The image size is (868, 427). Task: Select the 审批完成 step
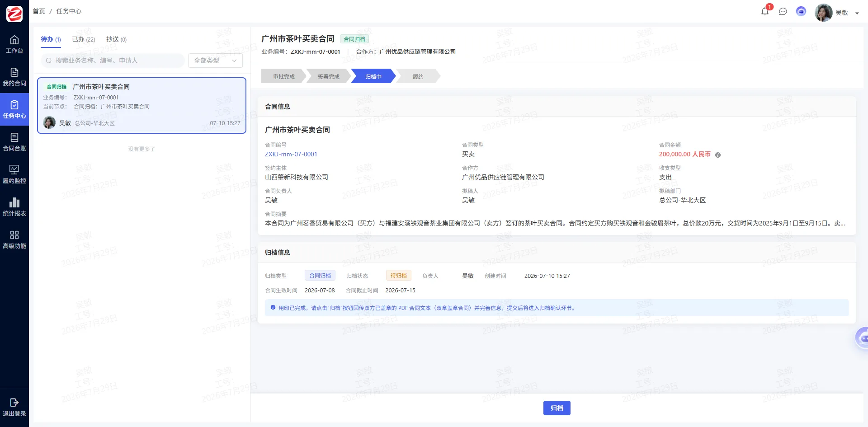[283, 76]
